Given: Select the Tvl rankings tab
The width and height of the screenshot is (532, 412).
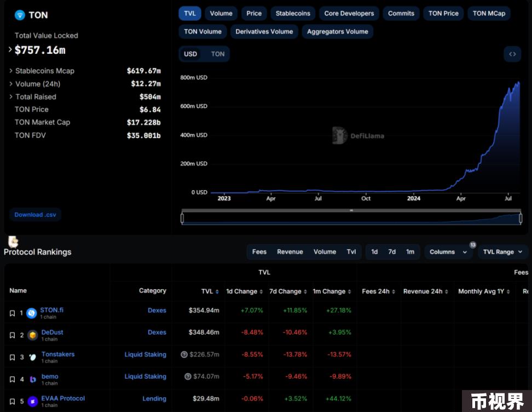Looking at the screenshot, I should click(x=351, y=252).
